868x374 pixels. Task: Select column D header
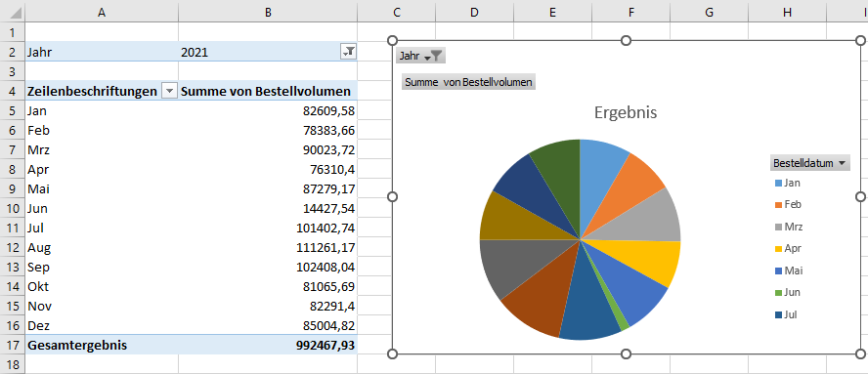[x=474, y=13]
